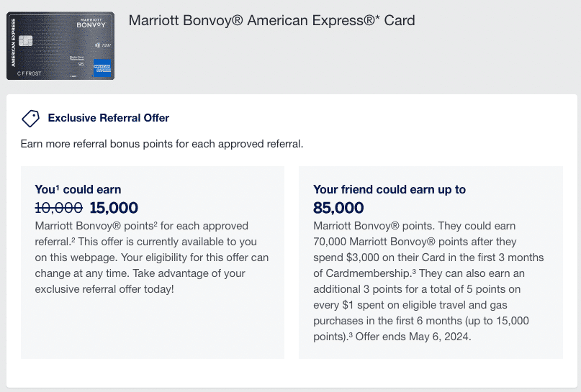The image size is (581, 392).
Task: Click the price tag icon beside Exclusive Referral Offer
Action: click(30, 118)
